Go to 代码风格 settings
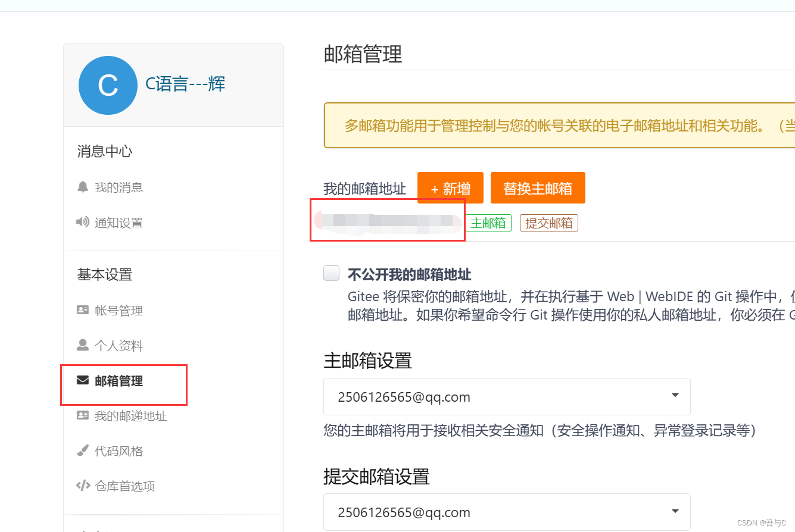The height and width of the screenshot is (532, 795). [x=119, y=451]
